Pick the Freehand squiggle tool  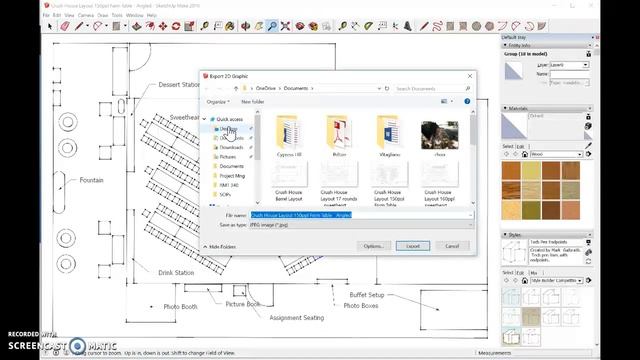437,27
